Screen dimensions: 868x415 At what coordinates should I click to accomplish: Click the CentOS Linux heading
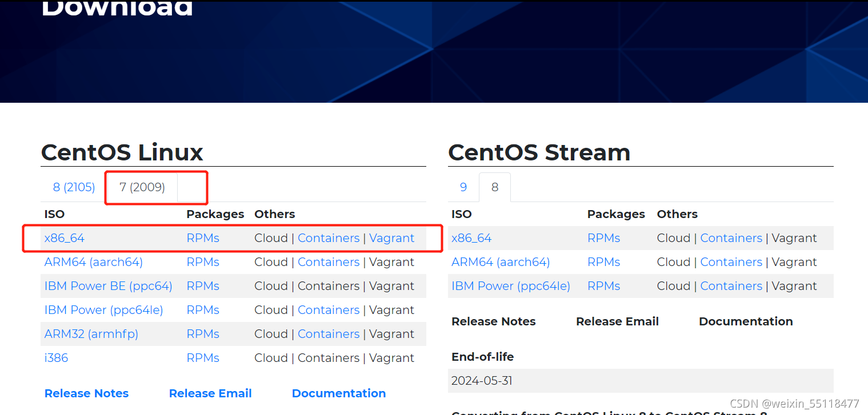coord(122,152)
